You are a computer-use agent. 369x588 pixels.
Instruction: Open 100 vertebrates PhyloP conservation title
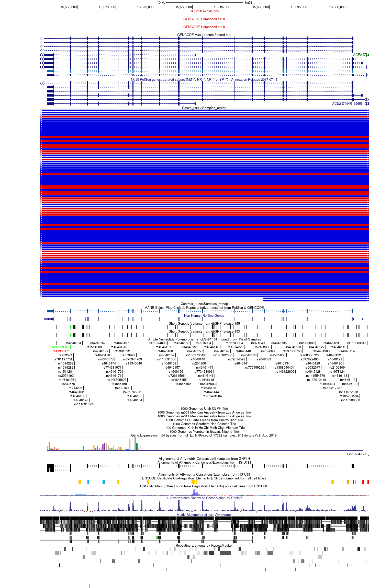204,498
